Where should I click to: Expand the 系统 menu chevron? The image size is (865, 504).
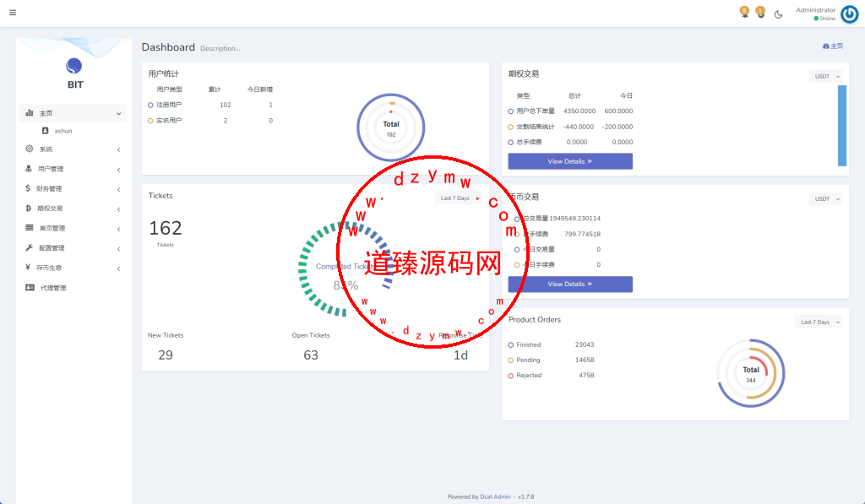click(118, 150)
